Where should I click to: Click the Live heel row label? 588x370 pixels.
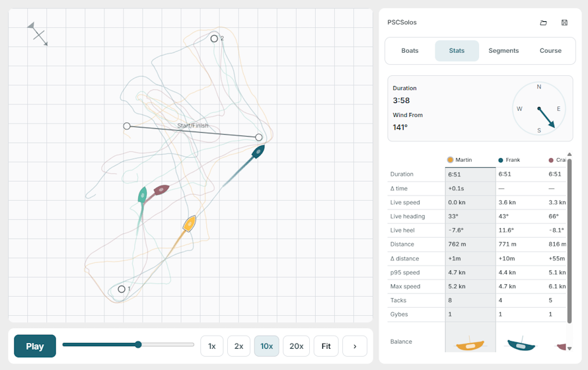(402, 230)
